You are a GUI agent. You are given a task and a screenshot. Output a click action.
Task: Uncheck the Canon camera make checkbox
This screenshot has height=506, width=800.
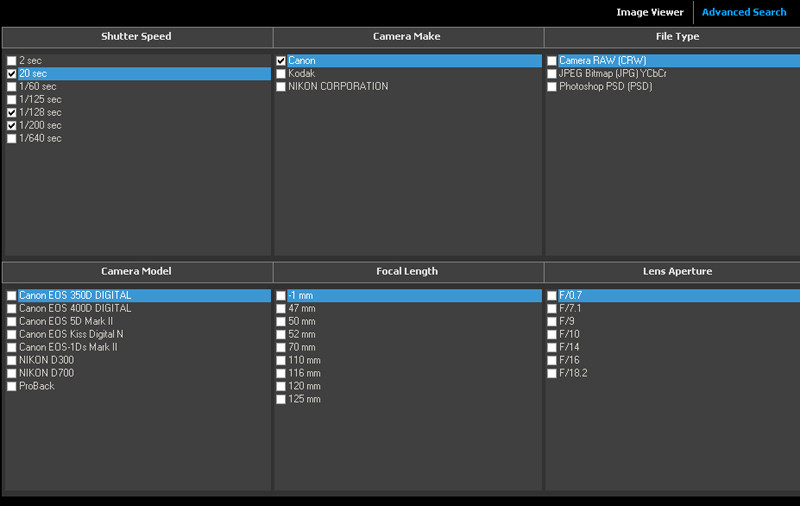click(281, 61)
